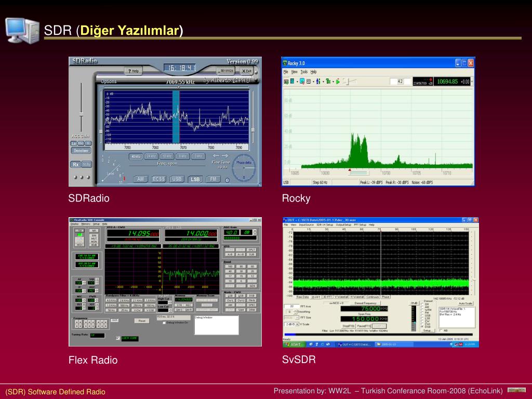Open the SvSDR FFT Setup menu

coord(360,224)
